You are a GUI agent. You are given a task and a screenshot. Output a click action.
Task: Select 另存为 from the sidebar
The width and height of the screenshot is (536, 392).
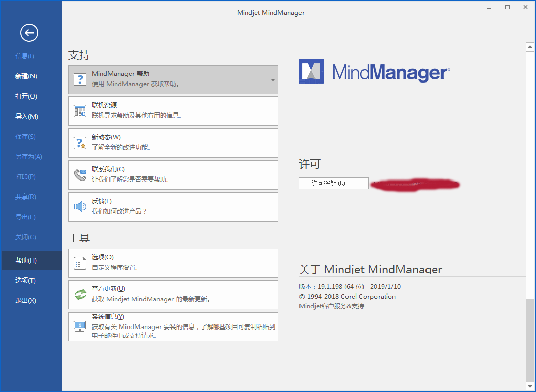(25, 156)
